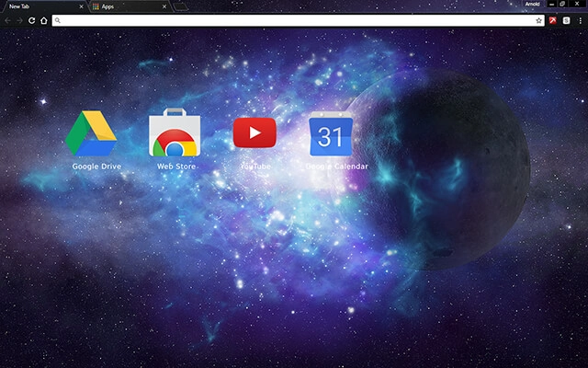
Task: Open the Chrome Web Store icon
Action: pos(175,132)
